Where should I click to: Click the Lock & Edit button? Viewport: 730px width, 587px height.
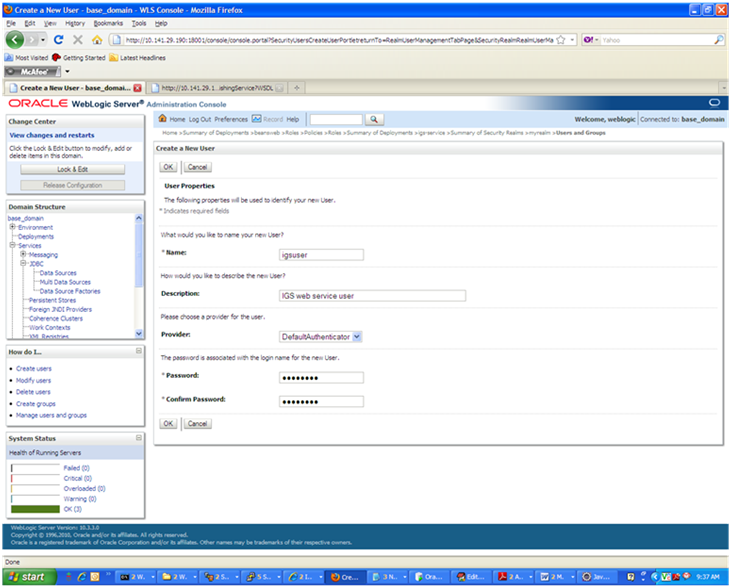click(x=73, y=169)
